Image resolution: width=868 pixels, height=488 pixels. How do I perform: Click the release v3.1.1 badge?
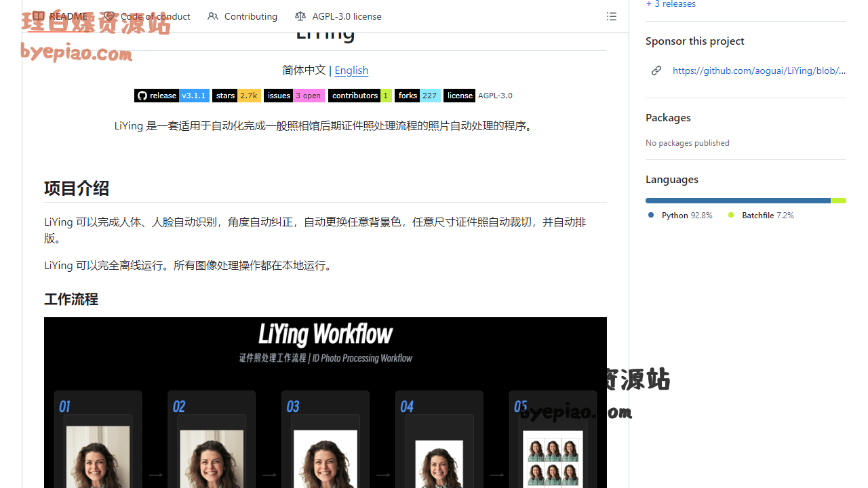coord(172,96)
